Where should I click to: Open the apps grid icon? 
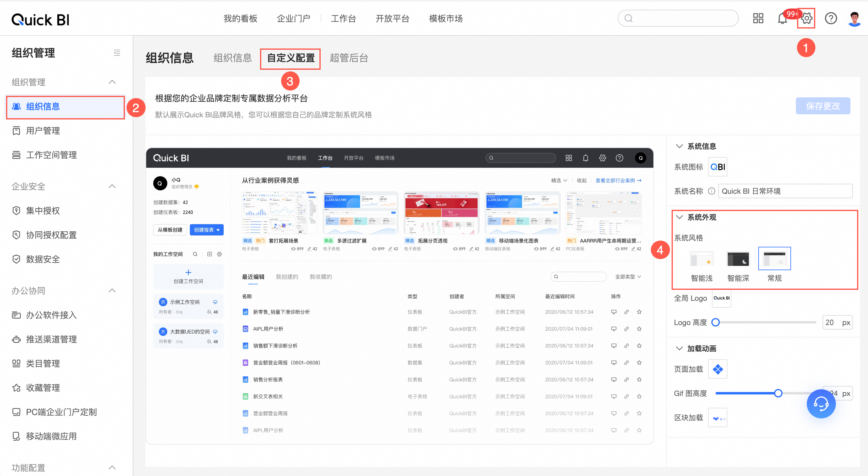[x=758, y=18]
